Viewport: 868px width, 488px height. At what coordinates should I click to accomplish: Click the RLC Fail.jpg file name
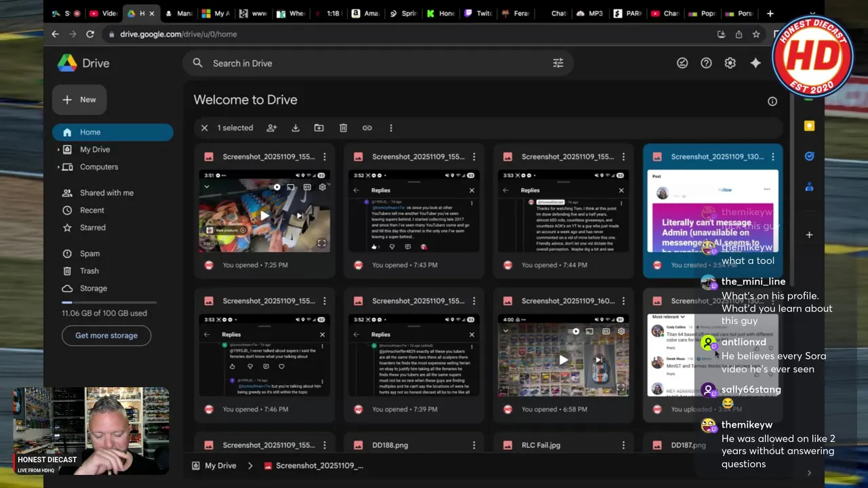pos(541,445)
